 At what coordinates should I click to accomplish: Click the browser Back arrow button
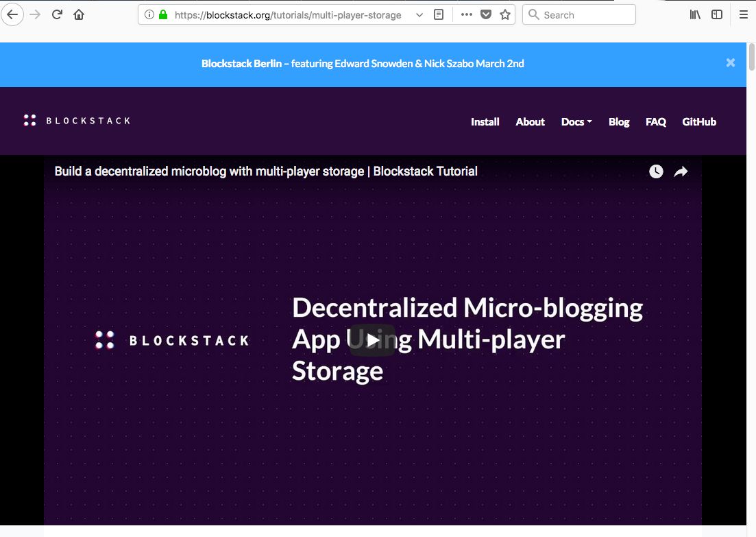(x=12, y=14)
